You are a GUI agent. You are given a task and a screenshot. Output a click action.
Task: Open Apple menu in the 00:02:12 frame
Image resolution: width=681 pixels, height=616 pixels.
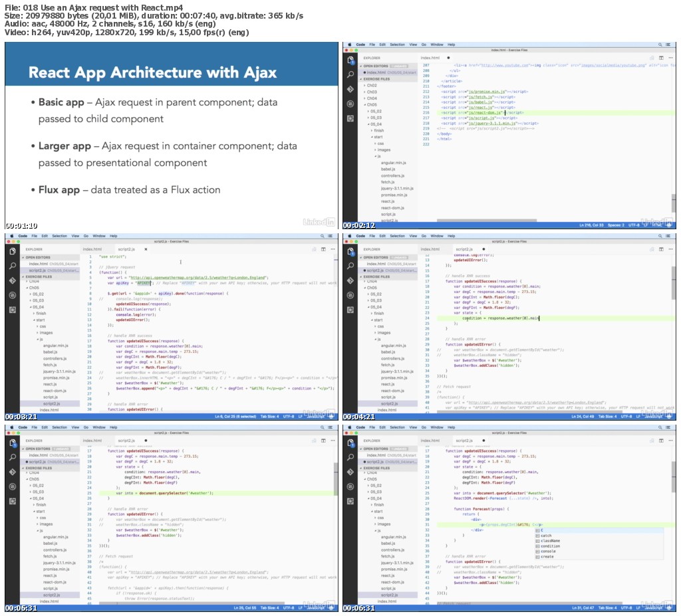(350, 45)
